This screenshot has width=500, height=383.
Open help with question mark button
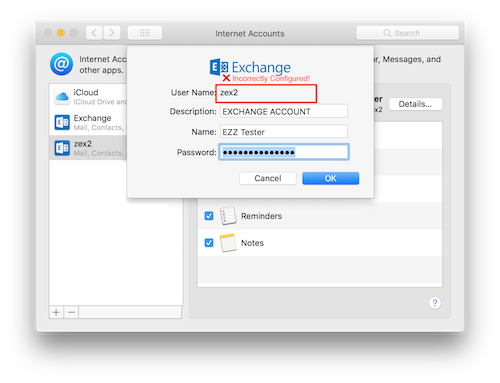pos(435,303)
